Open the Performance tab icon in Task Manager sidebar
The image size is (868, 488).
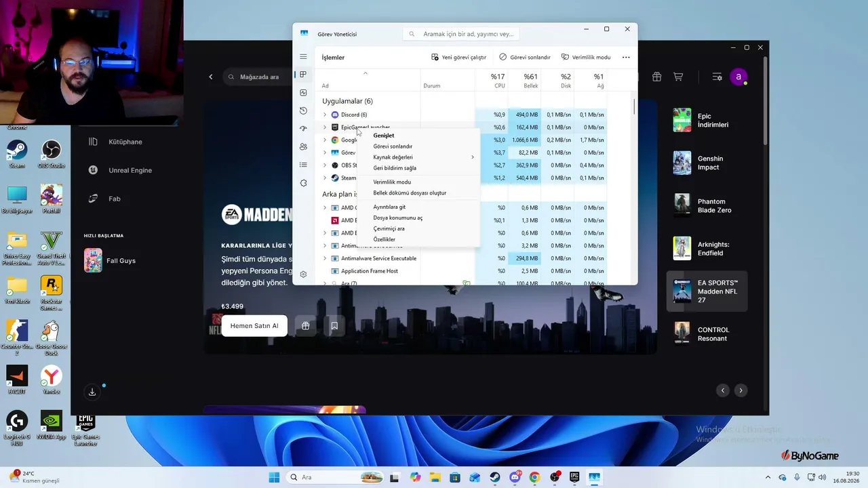[x=303, y=93]
